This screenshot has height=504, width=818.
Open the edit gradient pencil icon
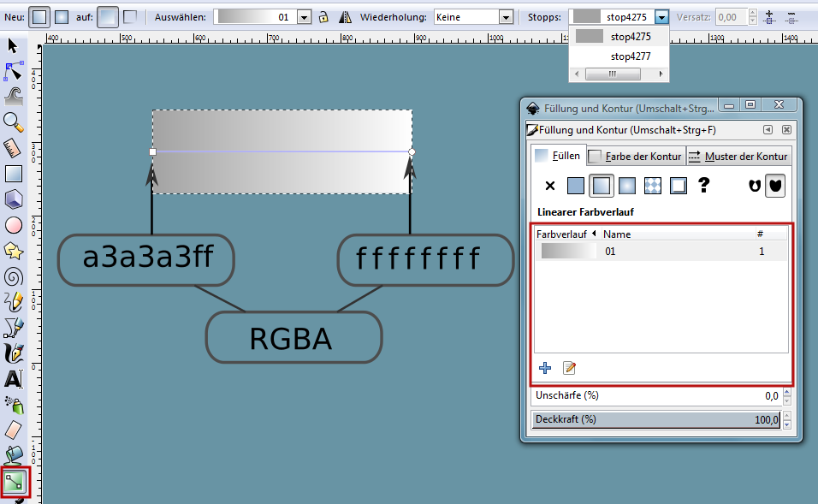tap(569, 368)
